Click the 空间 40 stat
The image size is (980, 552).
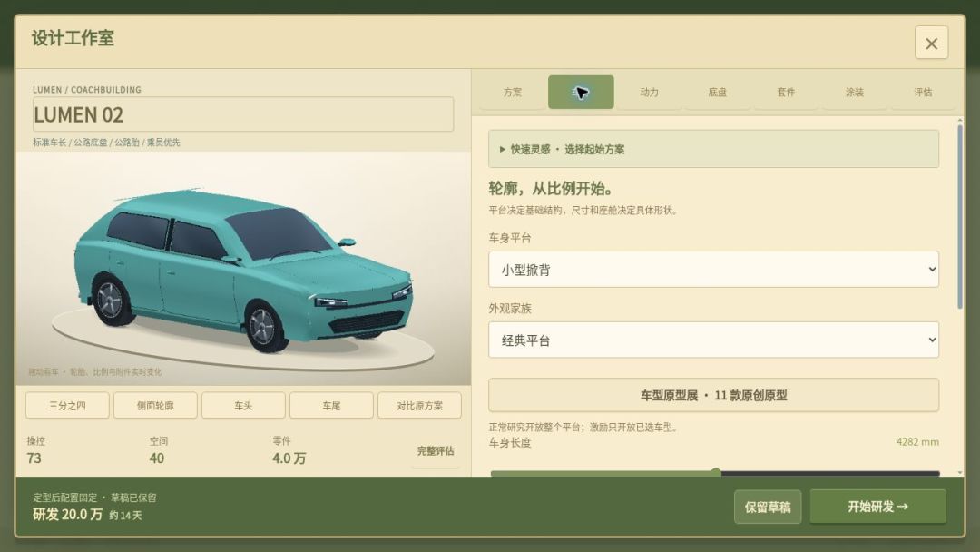(x=157, y=450)
